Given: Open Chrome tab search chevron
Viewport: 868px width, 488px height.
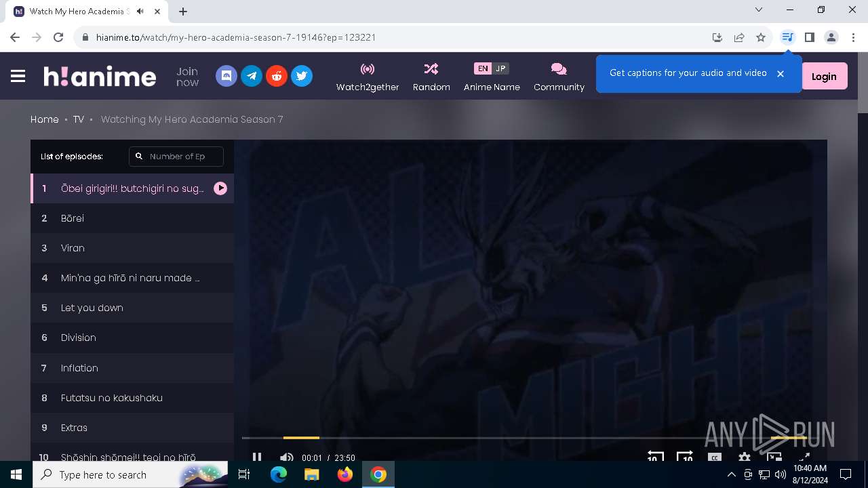Looking at the screenshot, I should pos(759,9).
